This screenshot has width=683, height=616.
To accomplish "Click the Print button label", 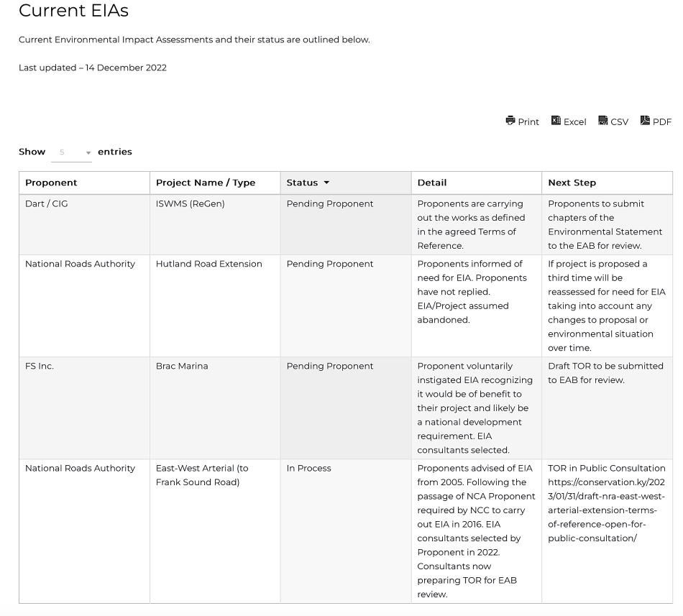I will click(x=528, y=121).
